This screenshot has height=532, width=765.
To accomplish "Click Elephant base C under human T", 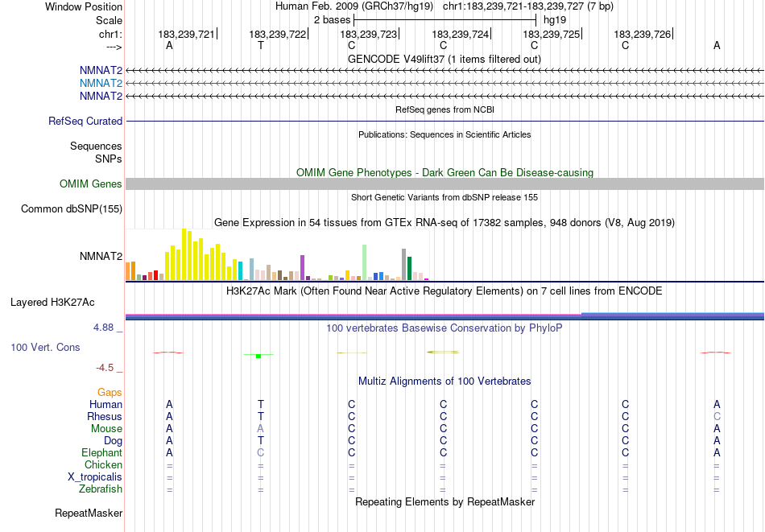I will pyautogui.click(x=261, y=452).
